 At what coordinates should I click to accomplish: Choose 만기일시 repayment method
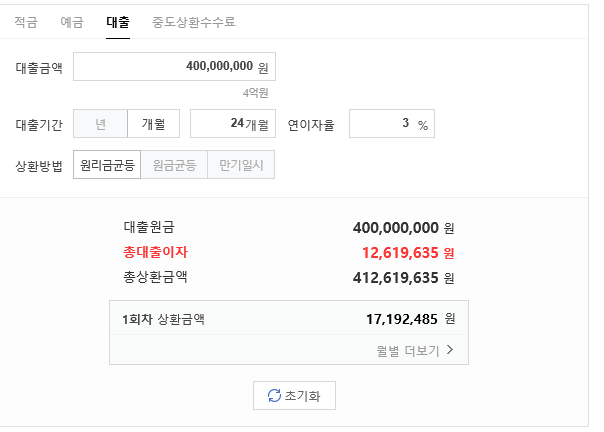pos(241,165)
